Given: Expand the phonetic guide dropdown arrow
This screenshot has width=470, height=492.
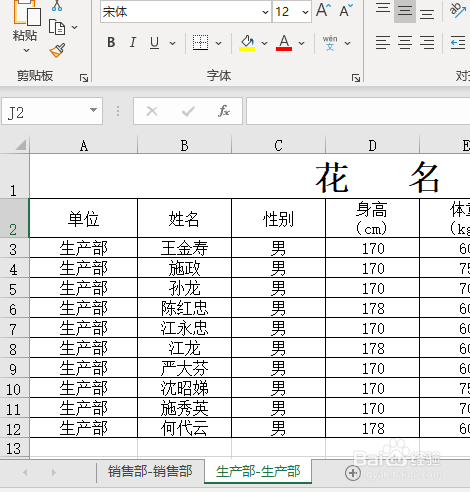Looking at the screenshot, I should pos(347,43).
